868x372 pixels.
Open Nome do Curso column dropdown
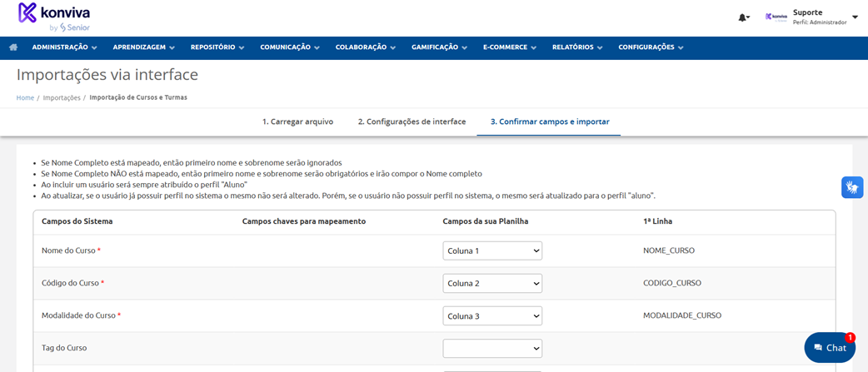(492, 250)
